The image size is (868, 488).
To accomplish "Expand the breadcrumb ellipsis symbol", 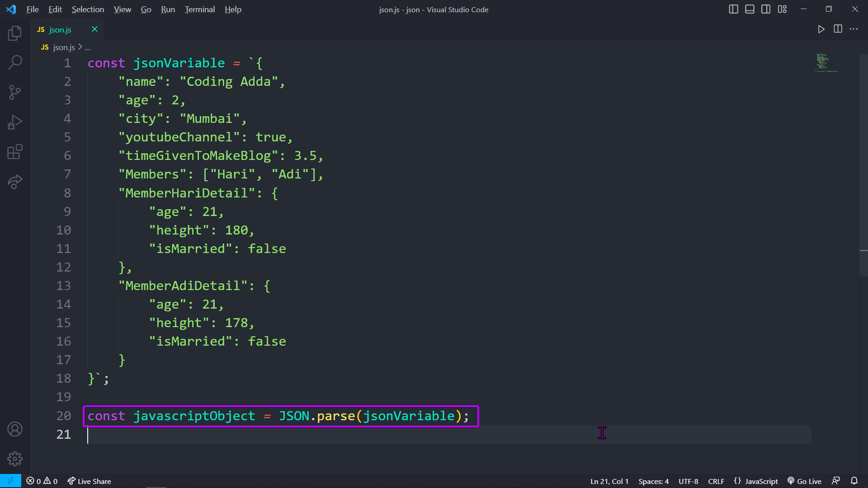I will click(88, 47).
